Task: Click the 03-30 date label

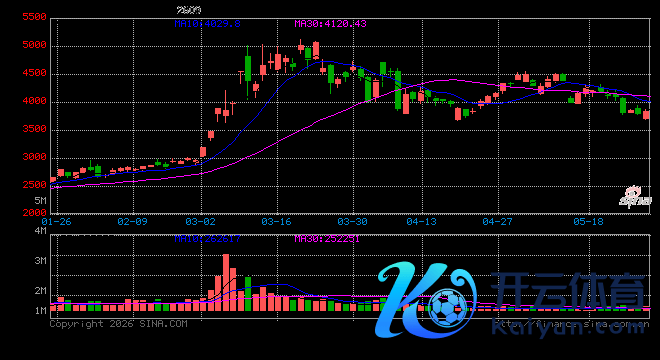Action: click(352, 221)
